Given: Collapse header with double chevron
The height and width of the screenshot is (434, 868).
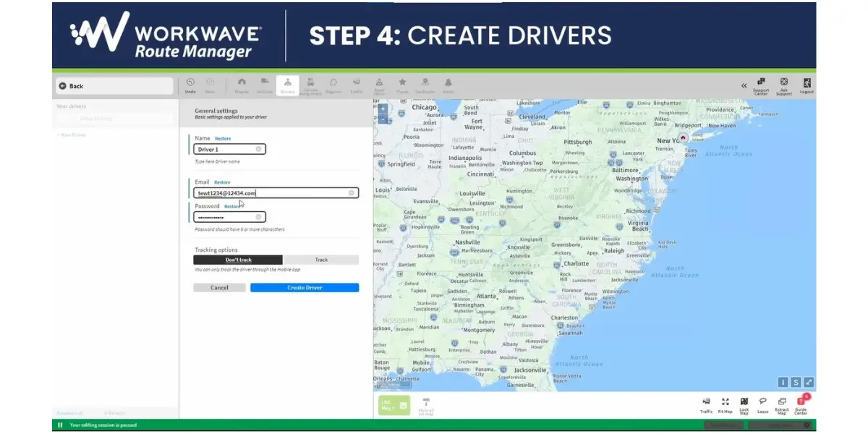Looking at the screenshot, I should pyautogui.click(x=744, y=85).
